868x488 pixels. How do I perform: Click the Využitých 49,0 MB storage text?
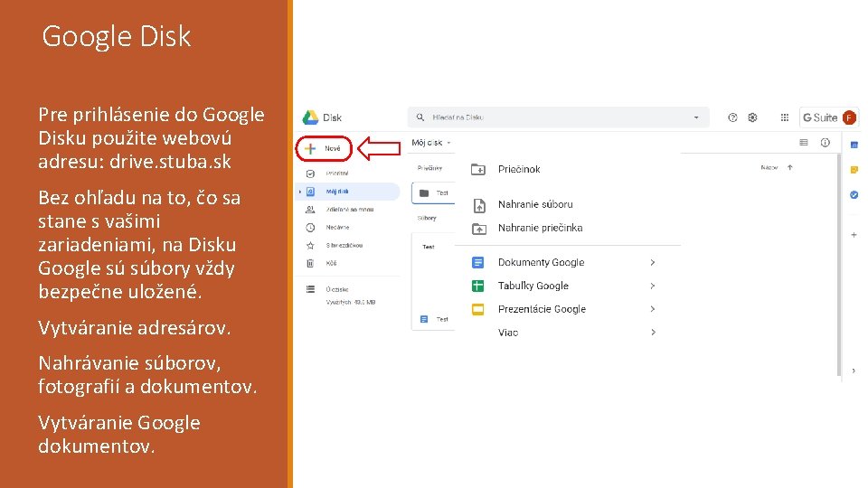[x=351, y=302]
